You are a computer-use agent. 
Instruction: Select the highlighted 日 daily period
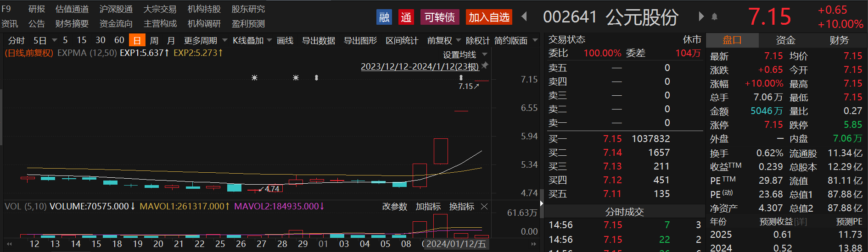[x=137, y=40]
